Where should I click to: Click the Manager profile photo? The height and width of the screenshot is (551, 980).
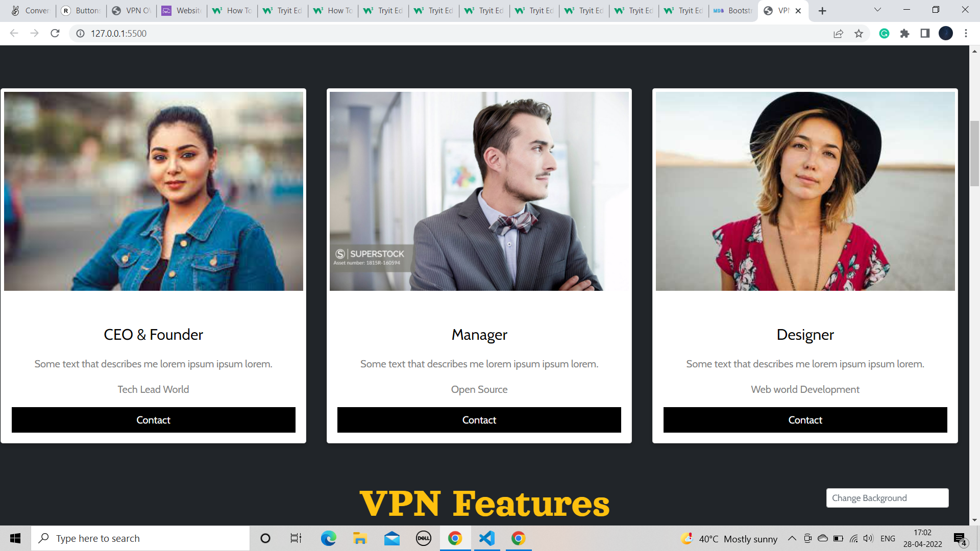[x=479, y=191]
